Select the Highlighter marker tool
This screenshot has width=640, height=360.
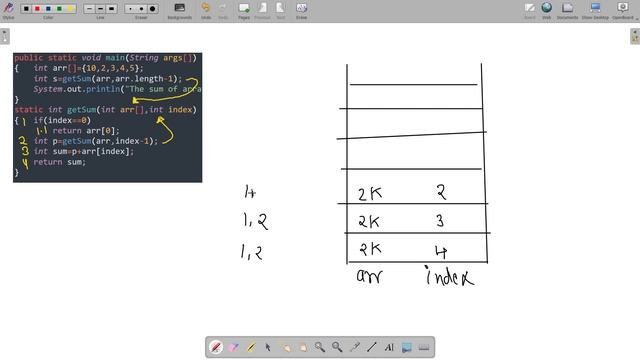[x=251, y=347]
